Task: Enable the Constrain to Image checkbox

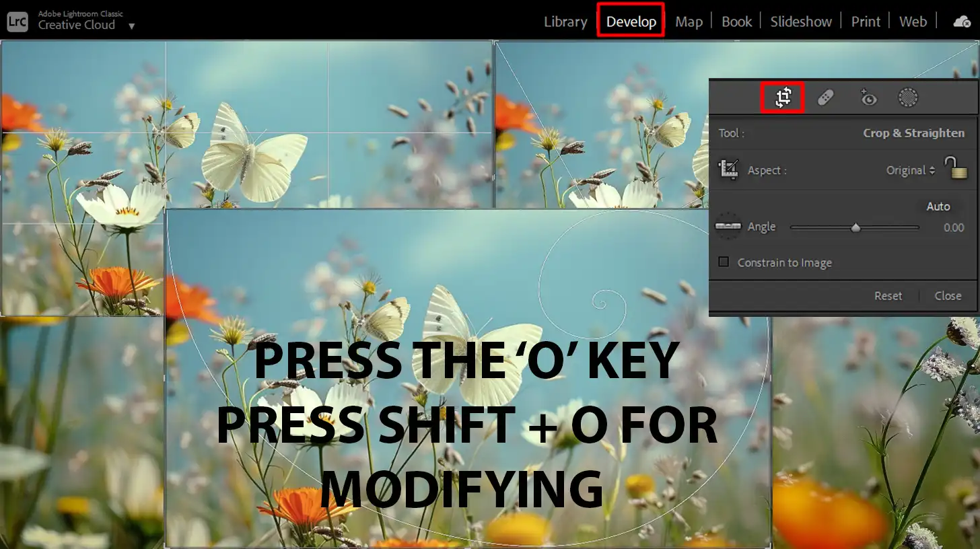Action: (724, 262)
